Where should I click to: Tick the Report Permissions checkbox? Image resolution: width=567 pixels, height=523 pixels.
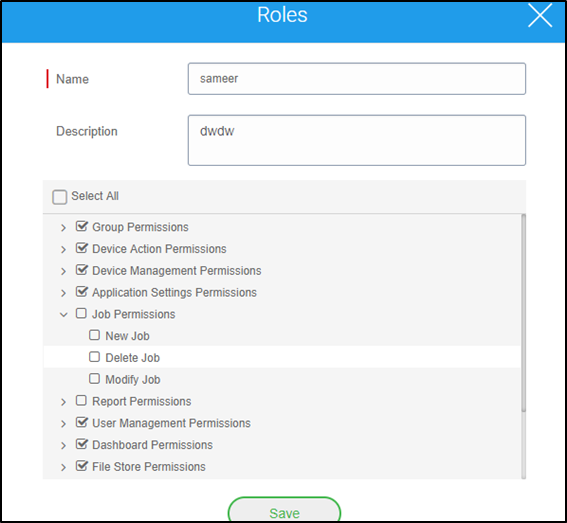pos(81,400)
